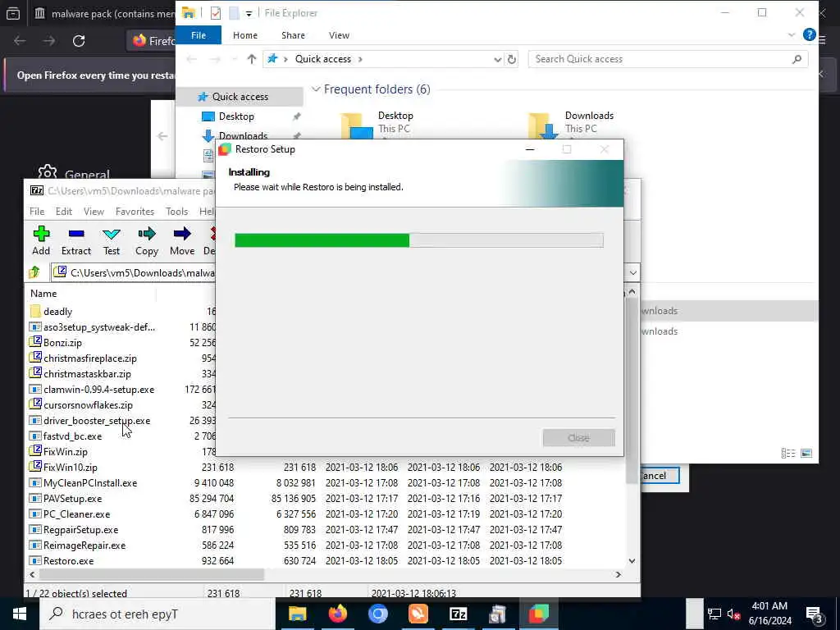The image size is (840, 630).
Task: Click the taskbar search box
Action: click(157, 614)
